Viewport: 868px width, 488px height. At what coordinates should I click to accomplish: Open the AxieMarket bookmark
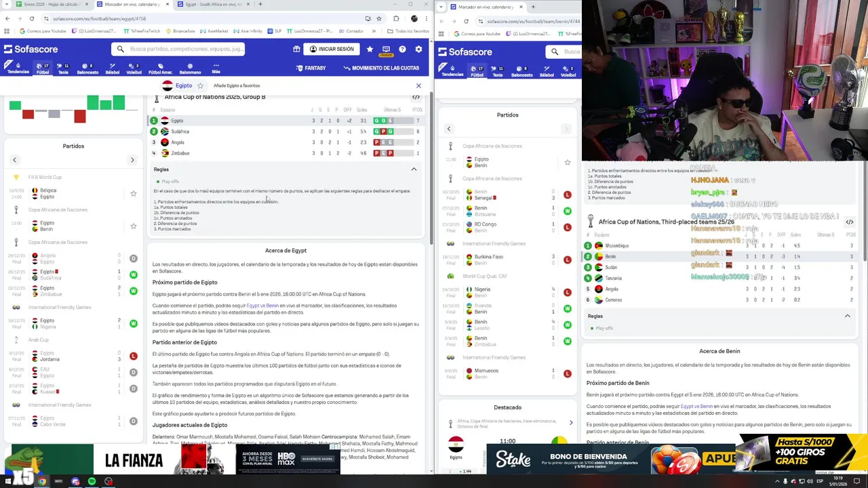(214, 30)
